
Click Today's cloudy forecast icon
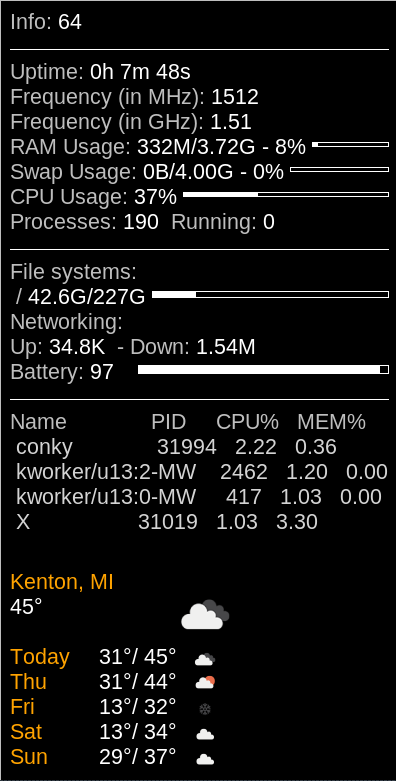tap(205, 659)
